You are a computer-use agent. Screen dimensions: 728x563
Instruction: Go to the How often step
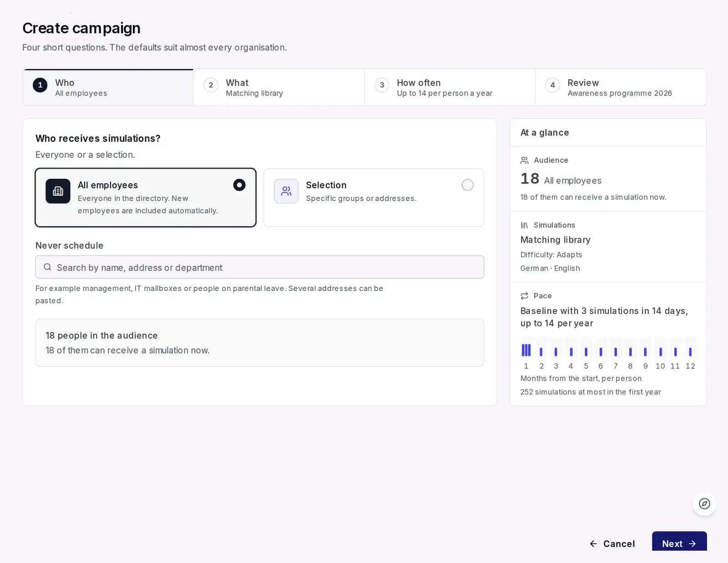click(450, 87)
